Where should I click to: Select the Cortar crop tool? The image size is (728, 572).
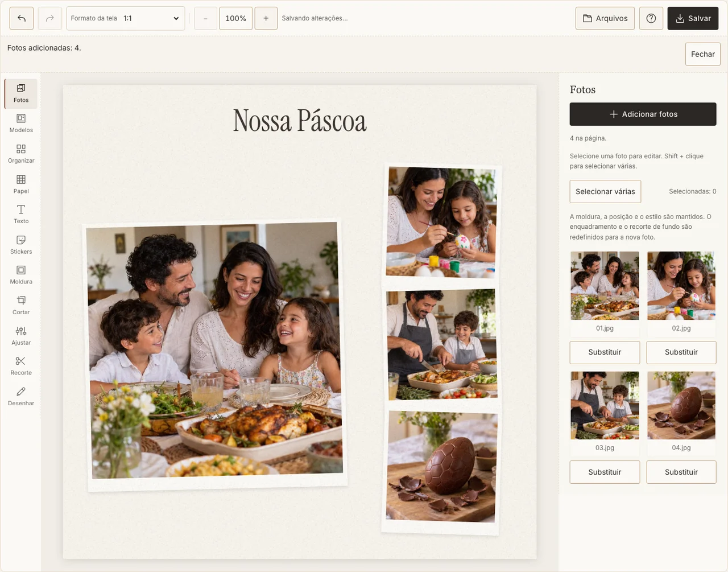(x=21, y=306)
